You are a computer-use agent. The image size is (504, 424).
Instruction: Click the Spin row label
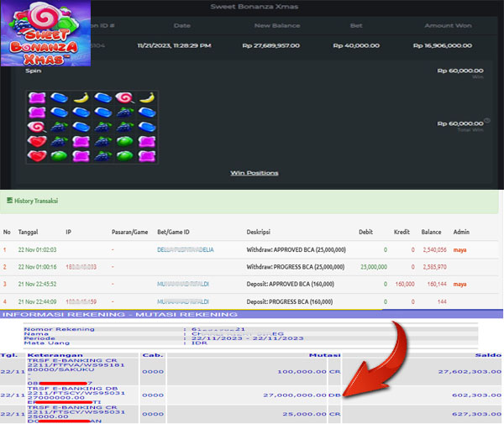point(34,71)
